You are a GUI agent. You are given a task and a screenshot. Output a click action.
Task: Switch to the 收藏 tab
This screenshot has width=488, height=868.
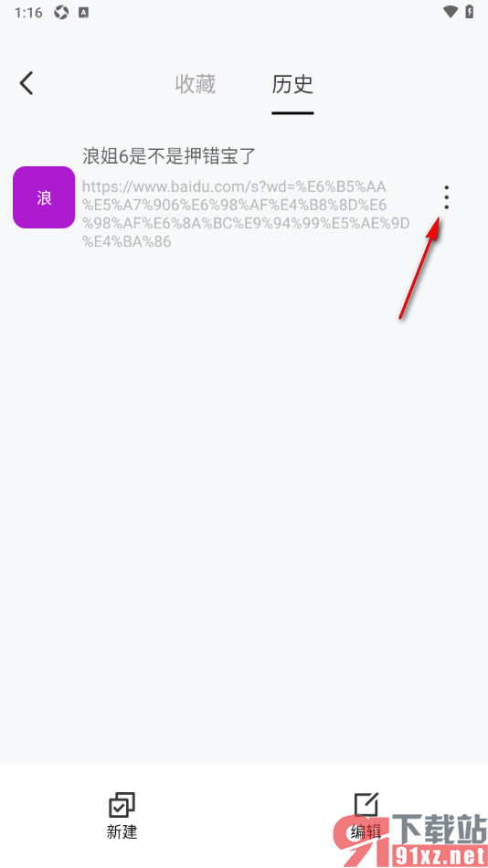point(195,84)
